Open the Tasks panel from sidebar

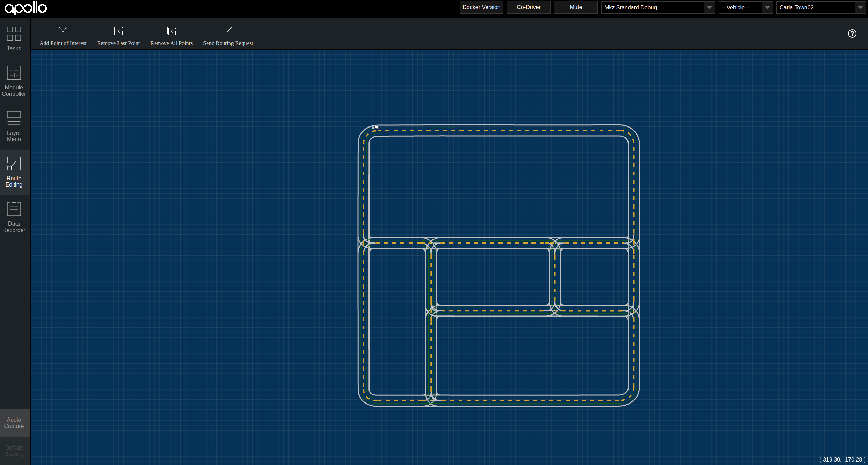[x=14, y=38]
